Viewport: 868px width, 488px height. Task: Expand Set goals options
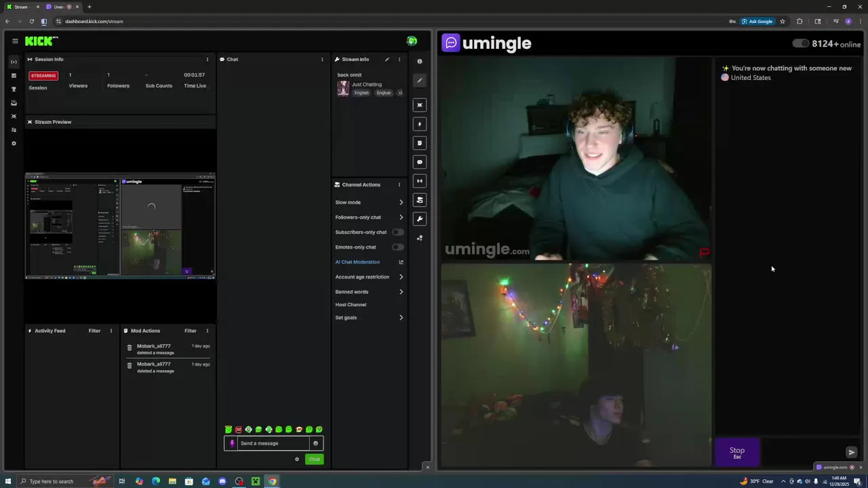[x=401, y=317]
